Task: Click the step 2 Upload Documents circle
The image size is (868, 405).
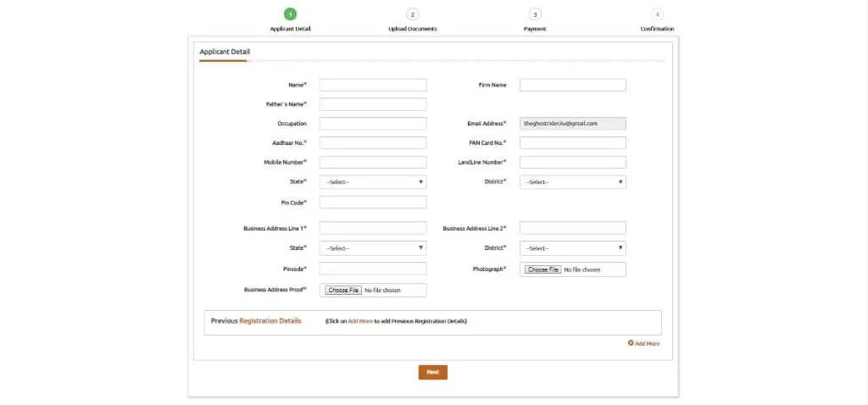Action: [x=413, y=14]
